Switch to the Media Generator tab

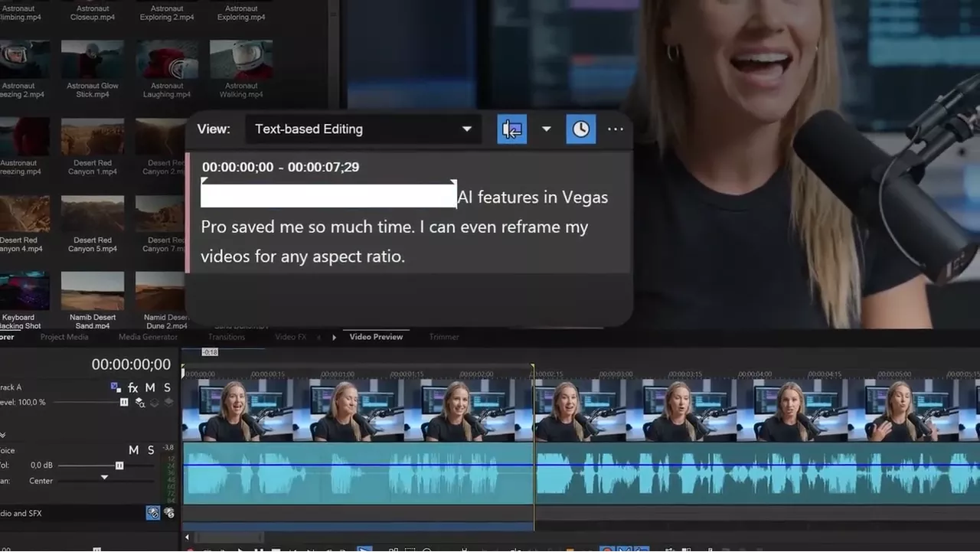pos(148,337)
